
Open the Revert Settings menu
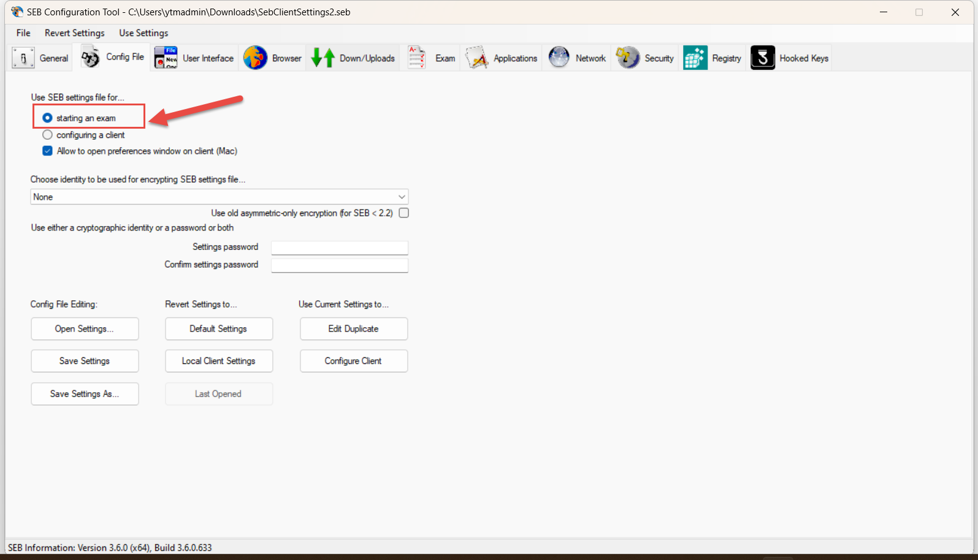(74, 33)
